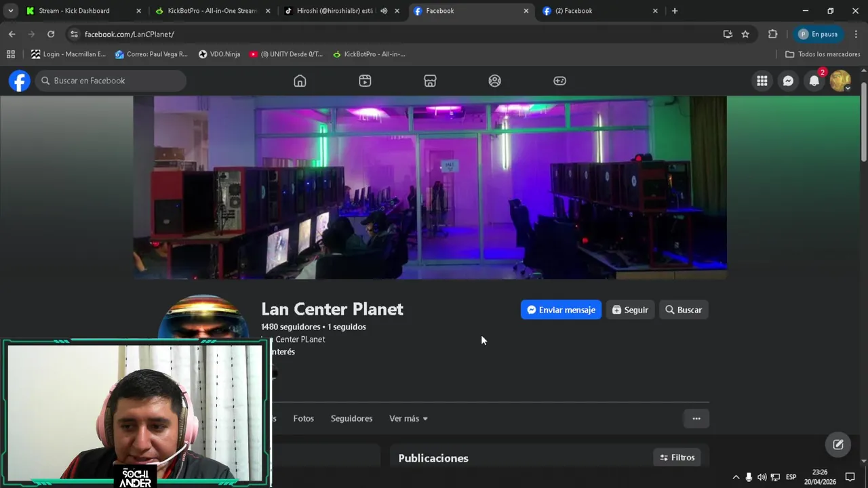Open the taskbar clock and date

pyautogui.click(x=820, y=477)
